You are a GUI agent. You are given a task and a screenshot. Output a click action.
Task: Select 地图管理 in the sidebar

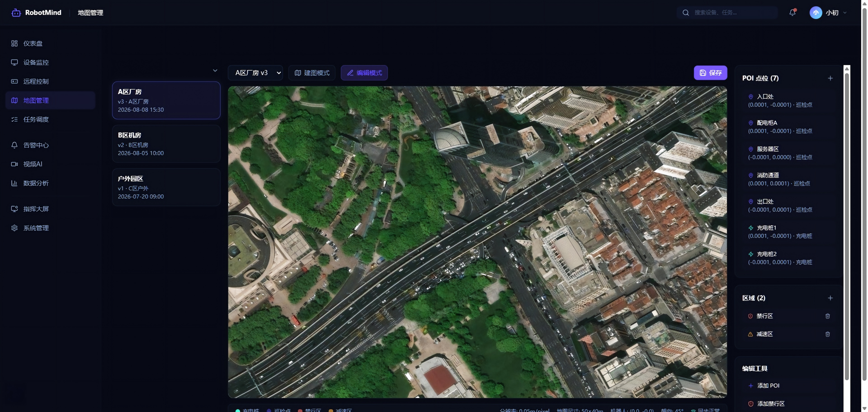click(x=50, y=100)
